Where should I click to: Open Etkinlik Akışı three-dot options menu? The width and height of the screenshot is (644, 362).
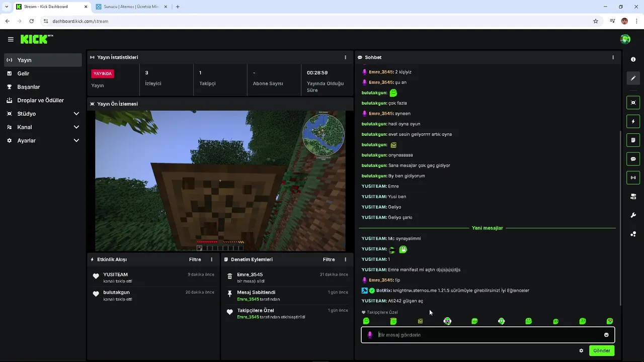(x=211, y=259)
